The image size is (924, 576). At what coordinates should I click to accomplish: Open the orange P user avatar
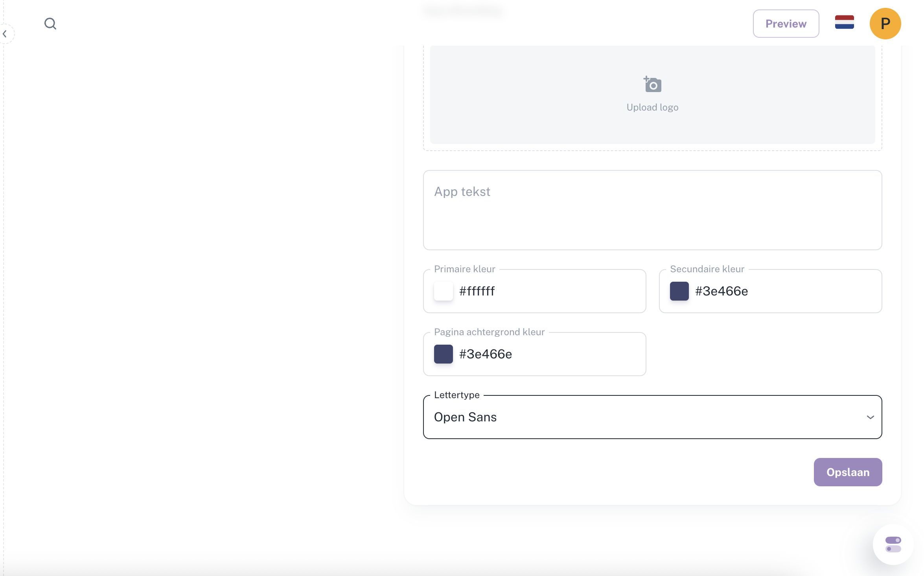885,24
